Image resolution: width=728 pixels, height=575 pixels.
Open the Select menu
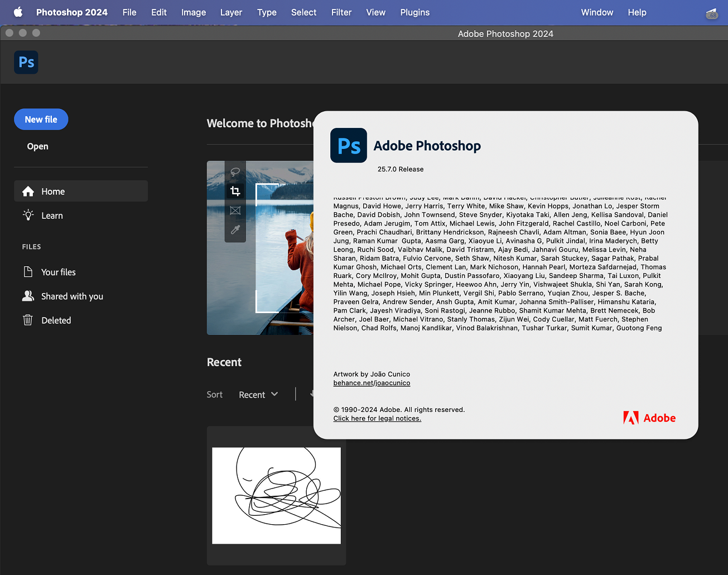coord(303,12)
